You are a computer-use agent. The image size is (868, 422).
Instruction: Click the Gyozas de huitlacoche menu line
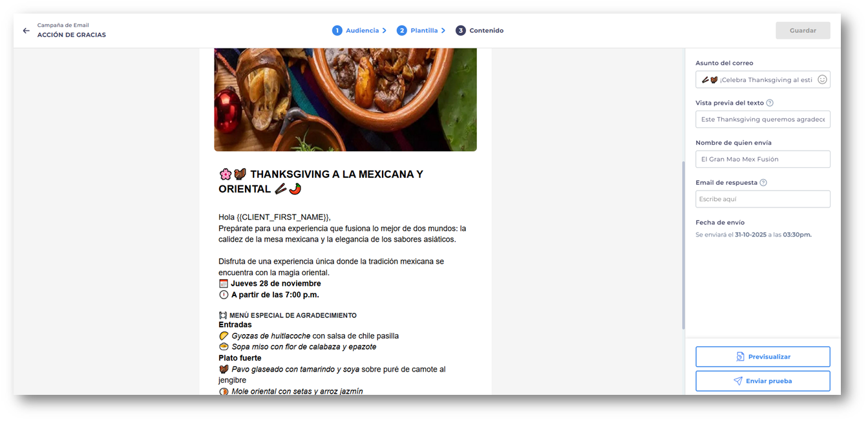(x=309, y=336)
